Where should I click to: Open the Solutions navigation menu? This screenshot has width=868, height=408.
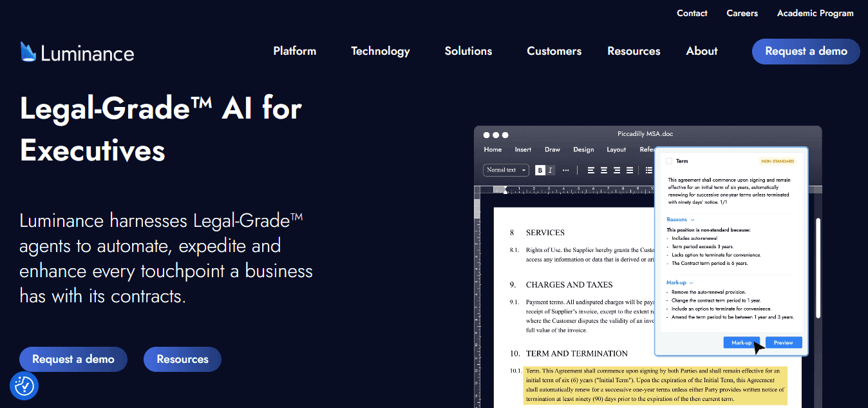468,51
